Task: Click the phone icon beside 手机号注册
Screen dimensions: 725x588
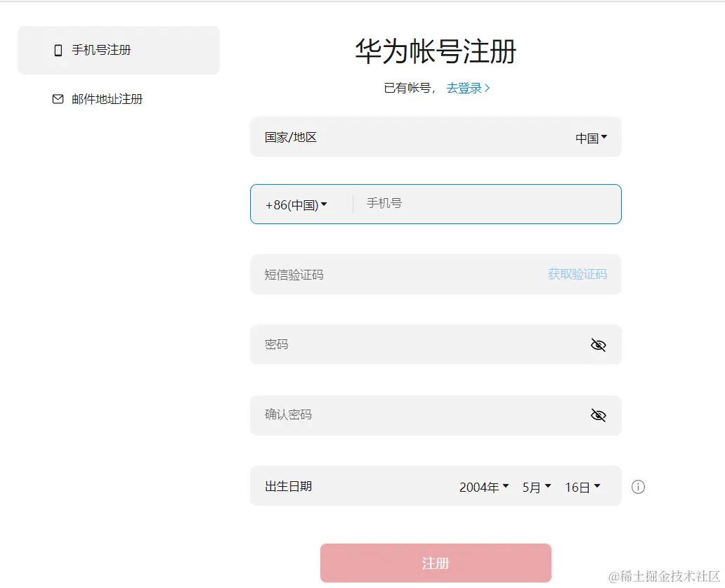Action: [58, 50]
